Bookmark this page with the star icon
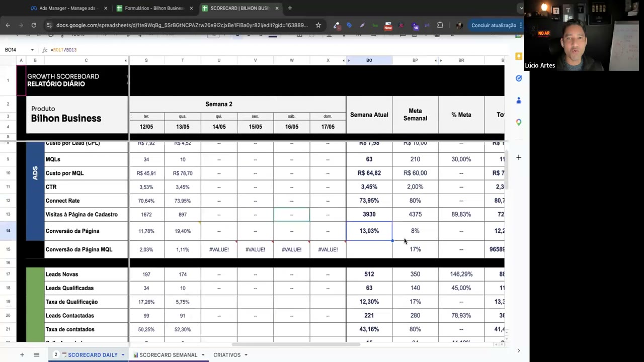644x362 pixels. [318, 25]
